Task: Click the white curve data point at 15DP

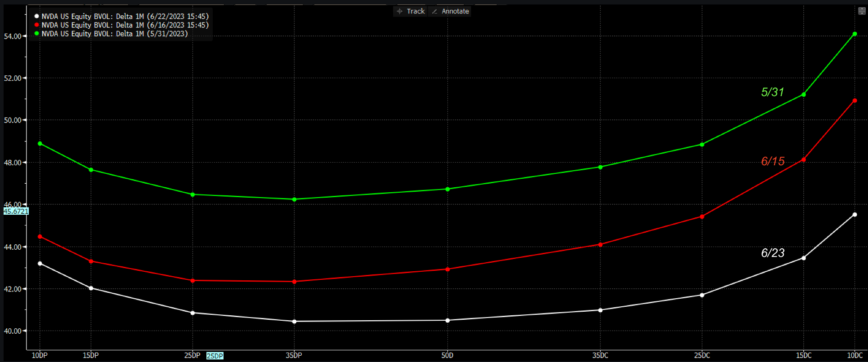Action: [x=91, y=288]
